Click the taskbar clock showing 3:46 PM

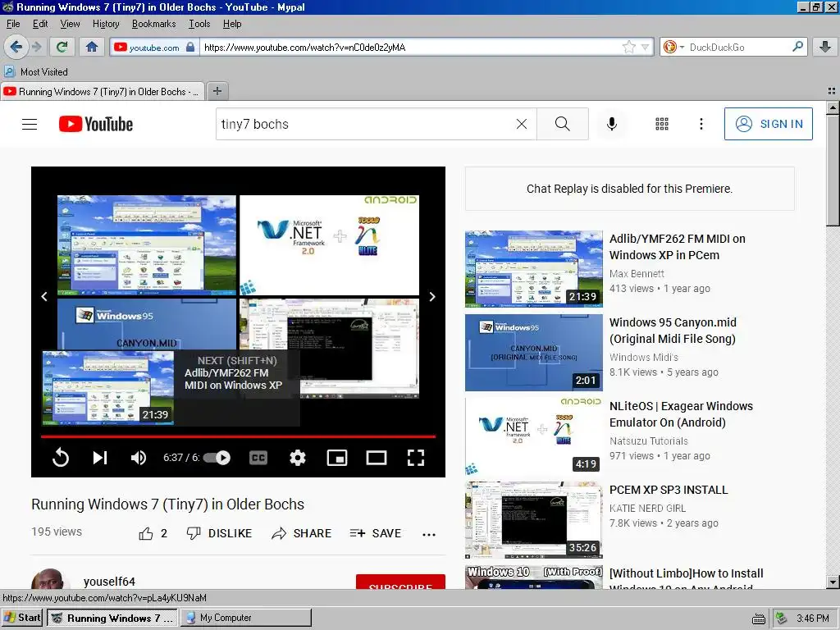(x=813, y=619)
